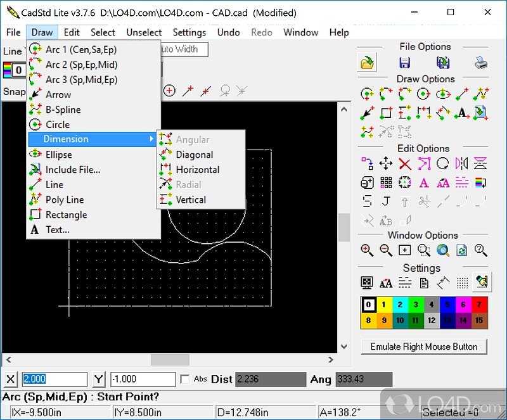The width and height of the screenshot is (507, 420).
Task: Pick color swatch 3 (green)
Action: click(x=416, y=305)
